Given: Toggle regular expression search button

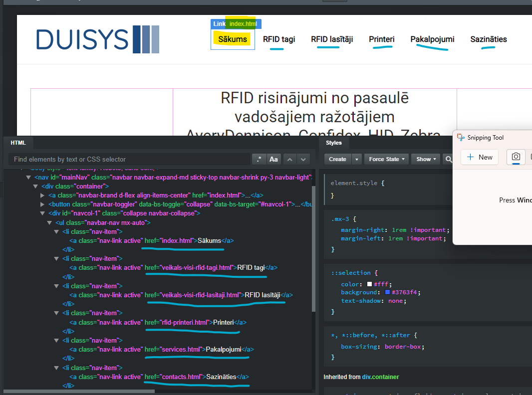Looking at the screenshot, I should click(259, 159).
